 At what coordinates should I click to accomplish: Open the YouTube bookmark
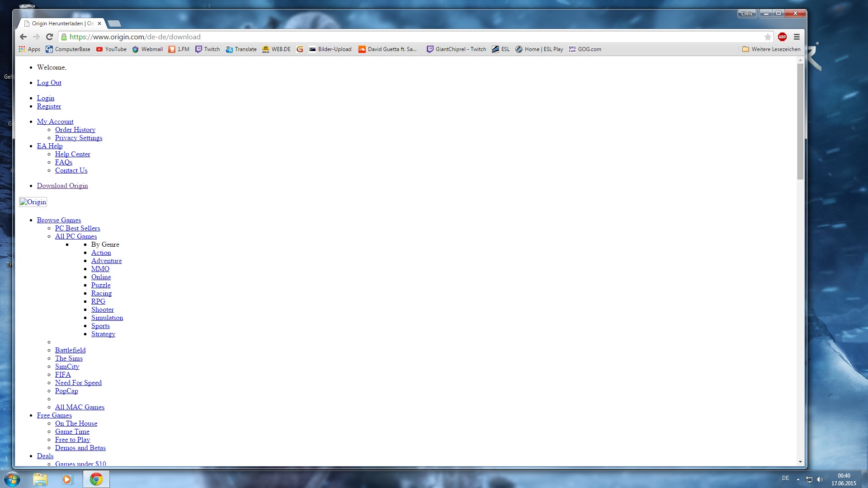pyautogui.click(x=111, y=49)
